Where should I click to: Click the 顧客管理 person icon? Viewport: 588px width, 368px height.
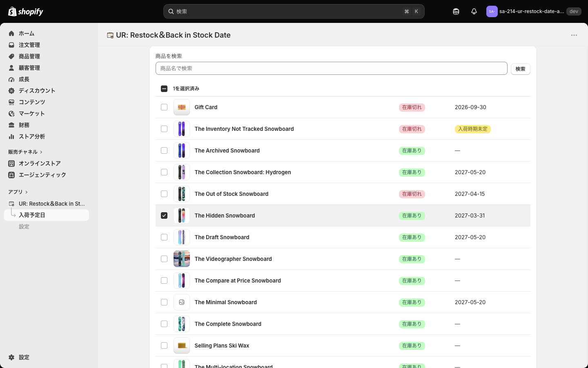click(11, 68)
